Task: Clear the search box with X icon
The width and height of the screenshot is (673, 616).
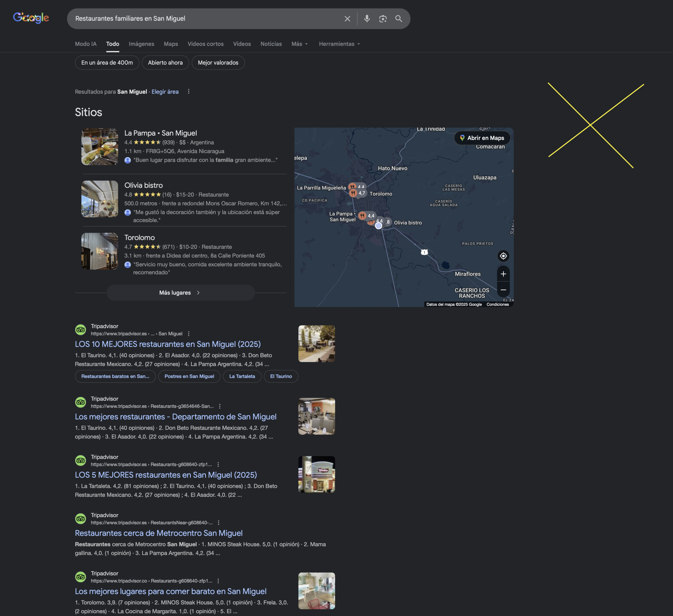Action: click(347, 19)
